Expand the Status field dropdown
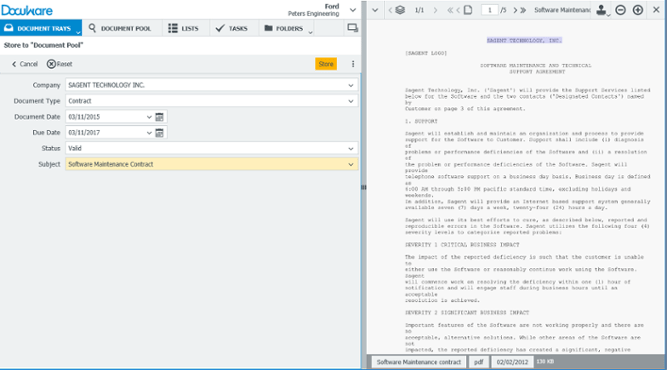The width and height of the screenshot is (667, 370). [351, 148]
